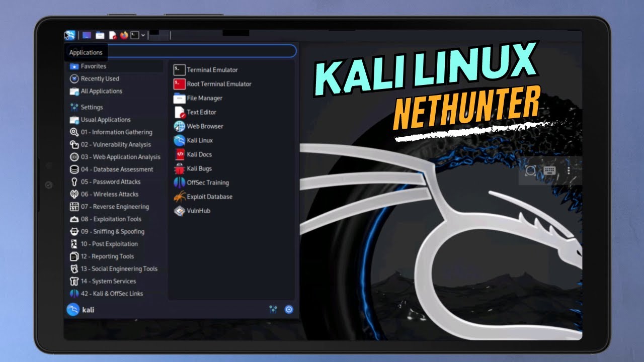The image size is (644, 362).
Task: Expand the terminal launcher dropdown arrow
Action: [x=143, y=35]
